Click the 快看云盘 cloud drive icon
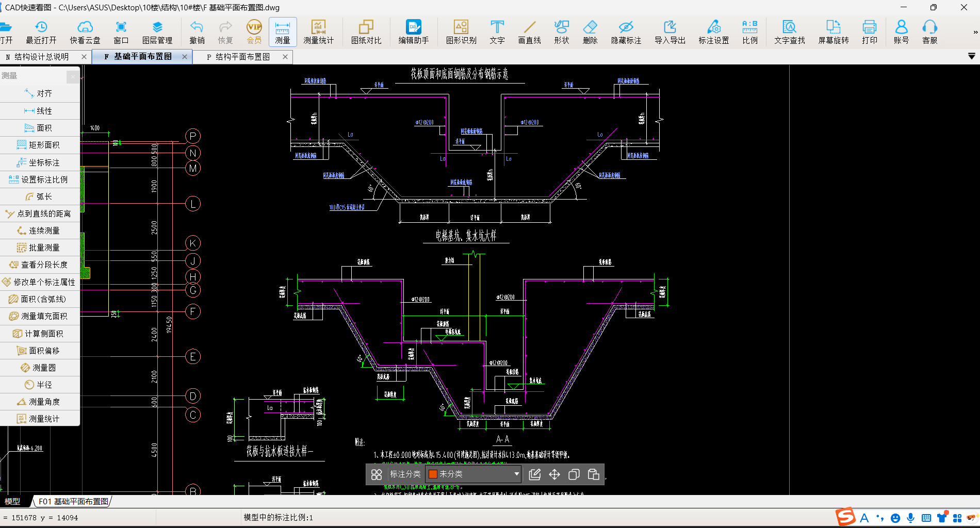 [85, 32]
